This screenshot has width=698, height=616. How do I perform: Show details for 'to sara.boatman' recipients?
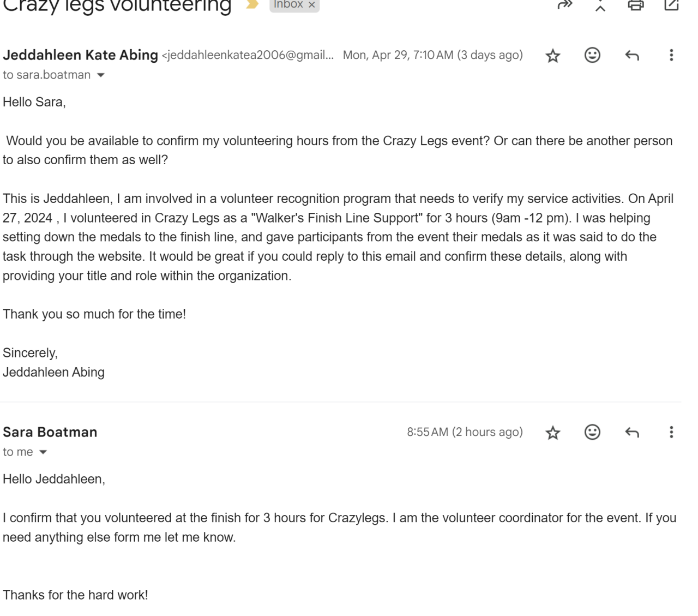pos(100,75)
